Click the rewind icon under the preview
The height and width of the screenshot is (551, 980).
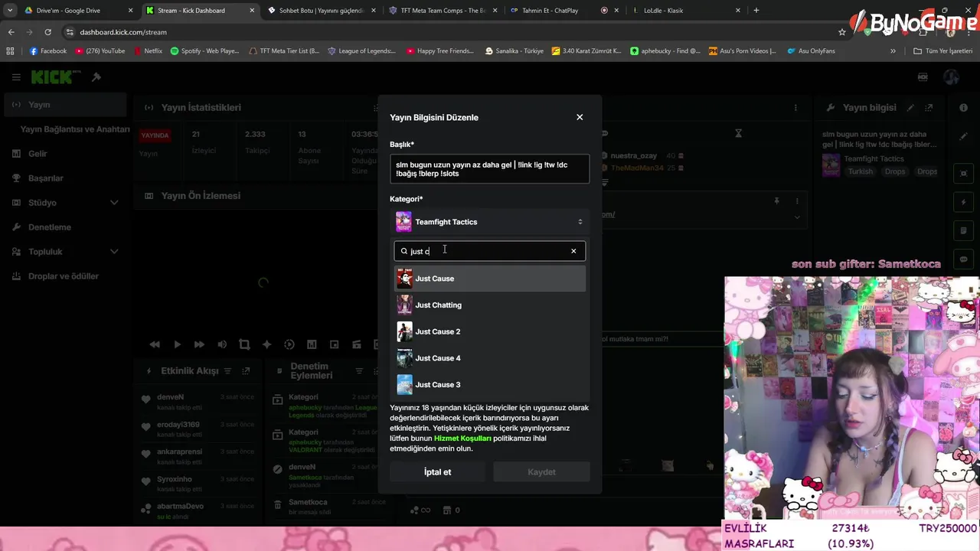click(x=155, y=345)
